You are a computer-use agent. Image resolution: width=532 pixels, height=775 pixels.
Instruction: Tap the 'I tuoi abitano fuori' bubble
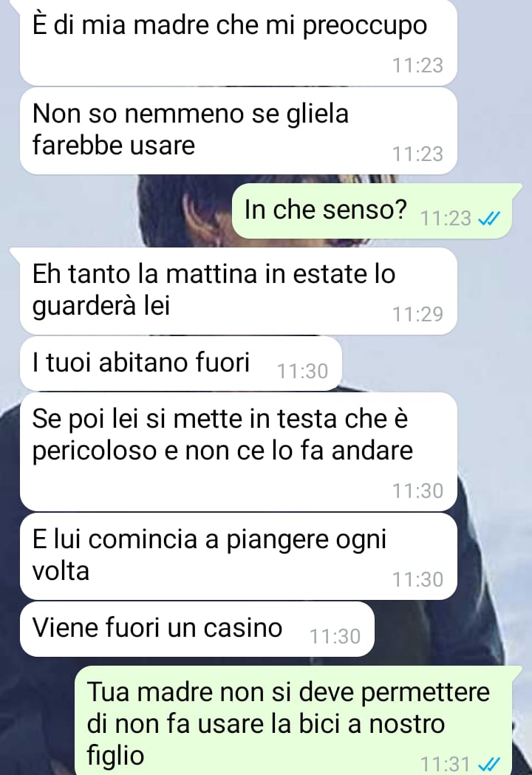click(x=180, y=363)
